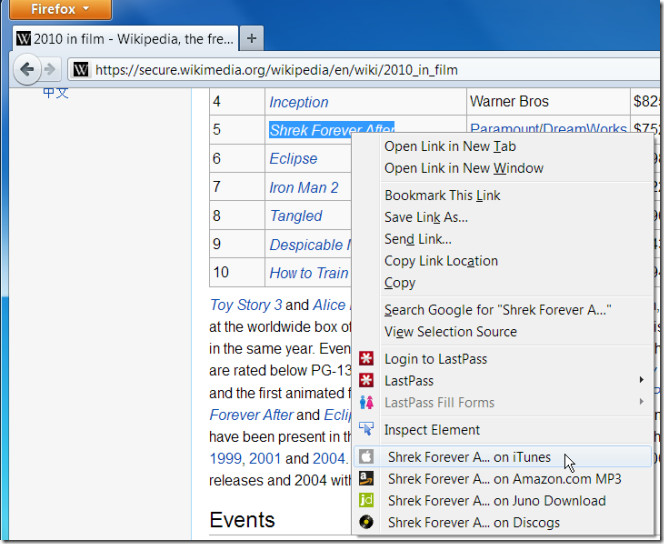Click the Wikipedia site identity icon in the URL bar
664x544 pixels.
(81, 69)
